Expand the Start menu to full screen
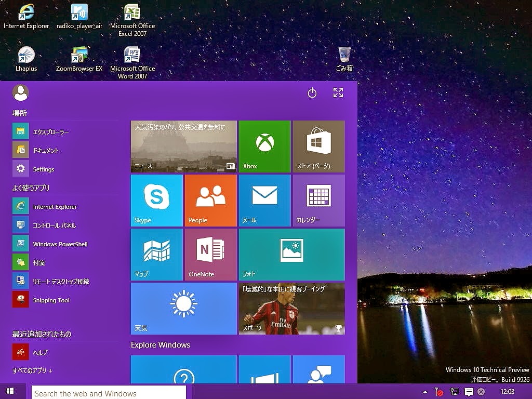Image resolution: width=532 pixels, height=399 pixels. click(338, 92)
